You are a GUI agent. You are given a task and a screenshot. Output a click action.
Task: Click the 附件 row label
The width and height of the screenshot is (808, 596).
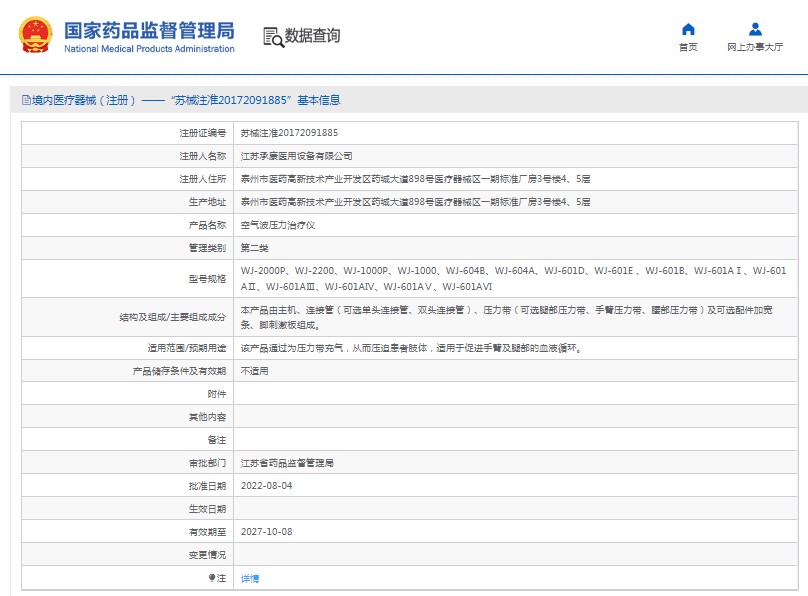[x=216, y=394]
